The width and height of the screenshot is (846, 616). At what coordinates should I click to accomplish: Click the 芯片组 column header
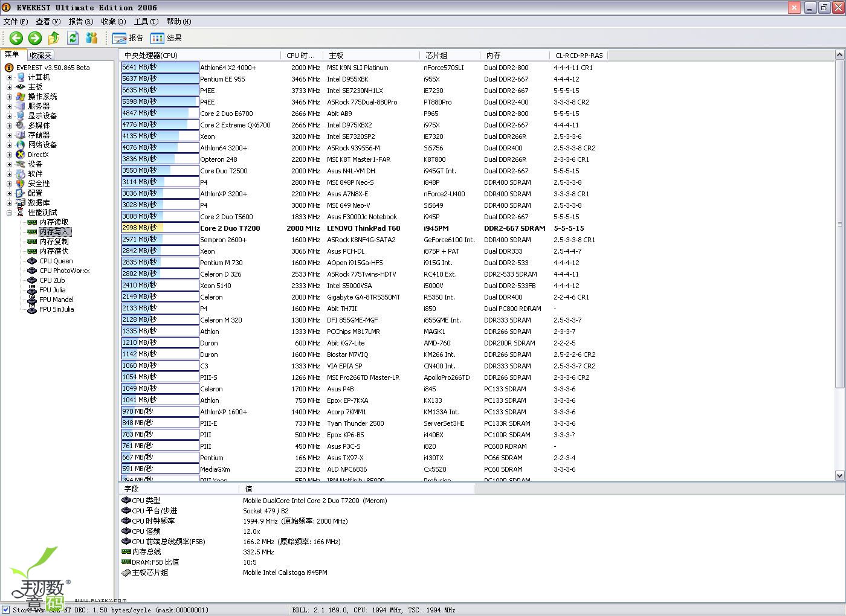450,55
